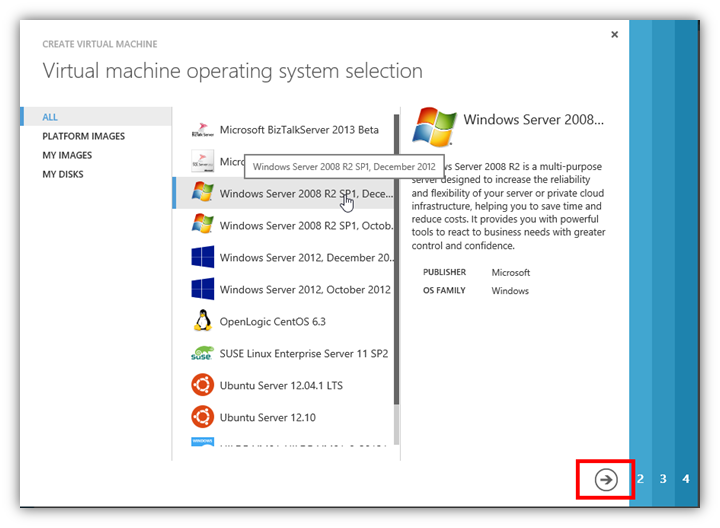Viewport: 720px width, 528px height.
Task: Select Windows Server 2008 R2 SP1, Dece... text
Action: pos(306,194)
